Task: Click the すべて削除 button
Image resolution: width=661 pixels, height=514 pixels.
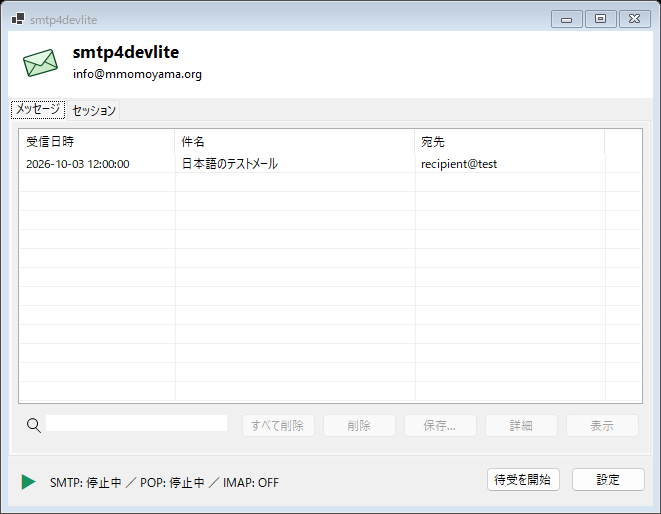Action: [x=278, y=425]
